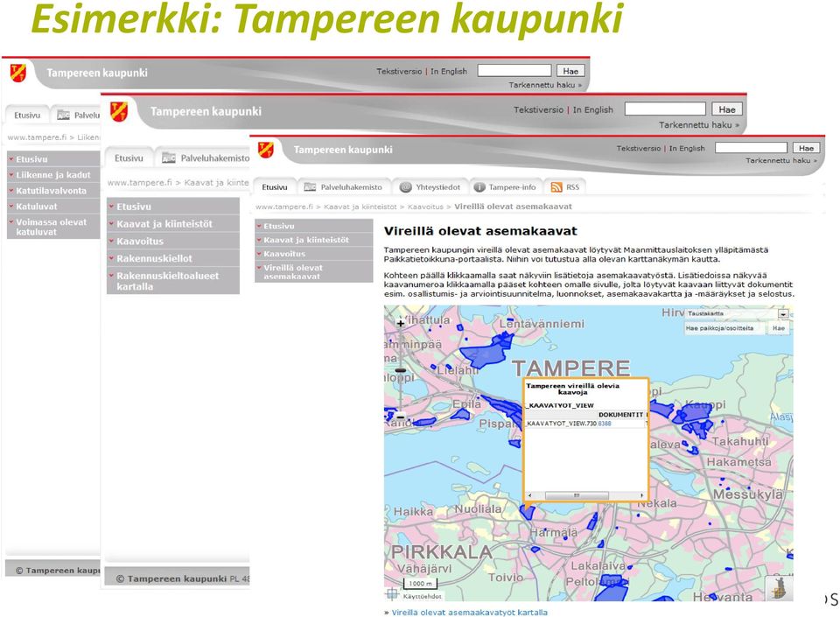The height and width of the screenshot is (617, 840).
Task: Select Rakennuskiellot in middle window menu
Action: (173, 258)
